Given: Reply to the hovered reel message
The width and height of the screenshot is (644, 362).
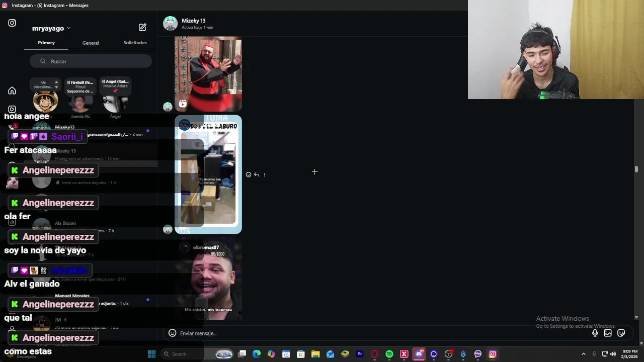Looking at the screenshot, I should point(257,174).
